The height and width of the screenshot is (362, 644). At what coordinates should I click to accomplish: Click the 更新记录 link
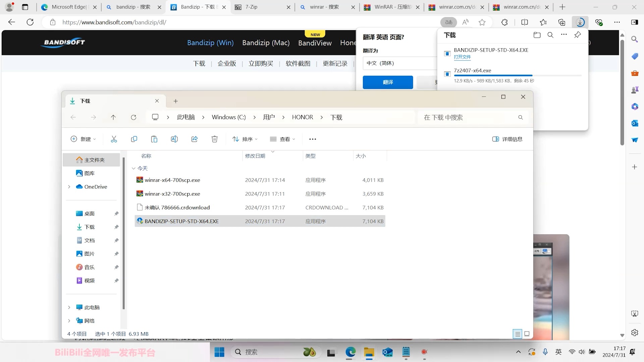point(335,64)
